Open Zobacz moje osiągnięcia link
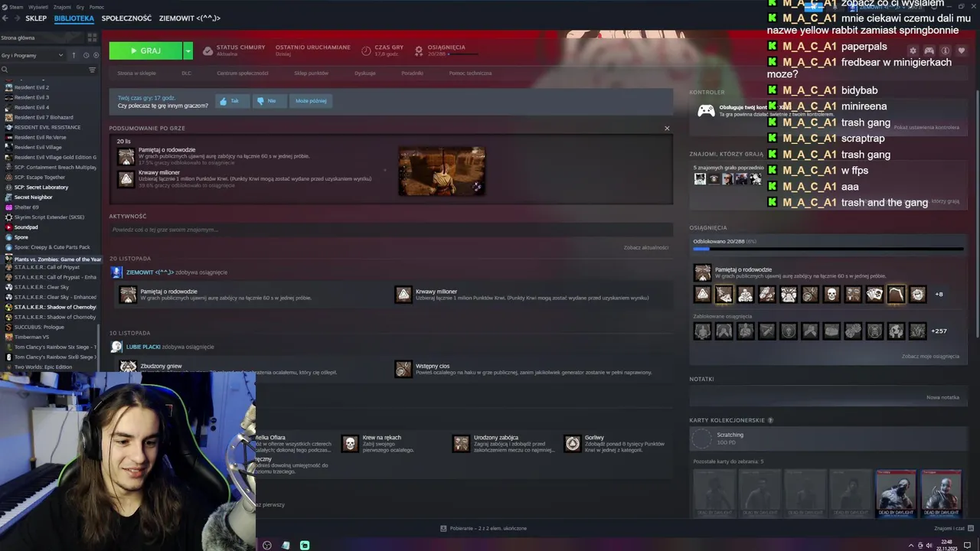 pos(930,356)
